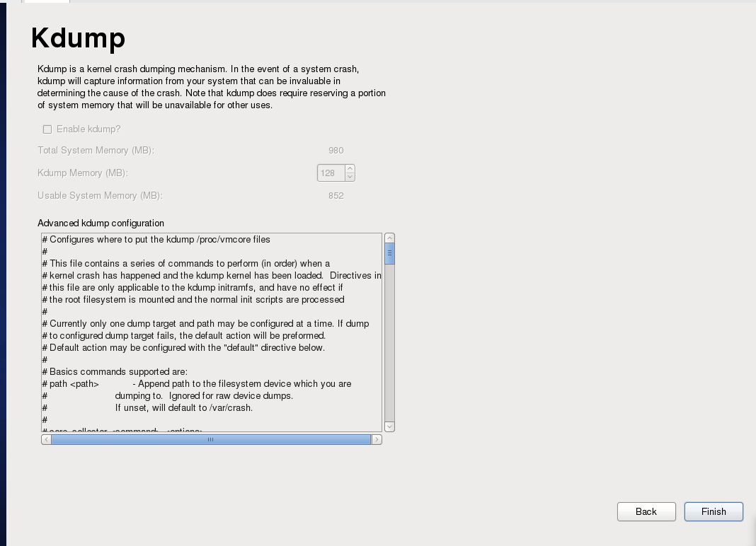Click line 'dumping to. Ignored for raw device dumps.'

coord(204,396)
